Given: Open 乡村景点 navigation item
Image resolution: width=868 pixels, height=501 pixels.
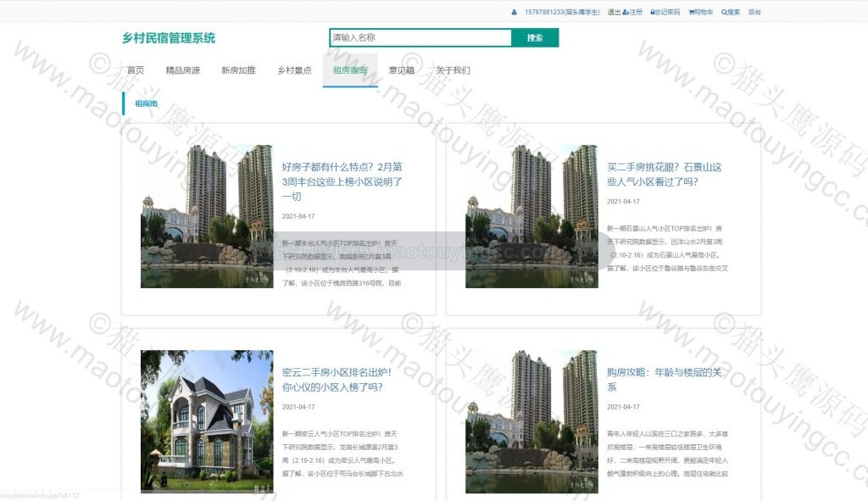Looking at the screenshot, I should pyautogui.click(x=294, y=70).
